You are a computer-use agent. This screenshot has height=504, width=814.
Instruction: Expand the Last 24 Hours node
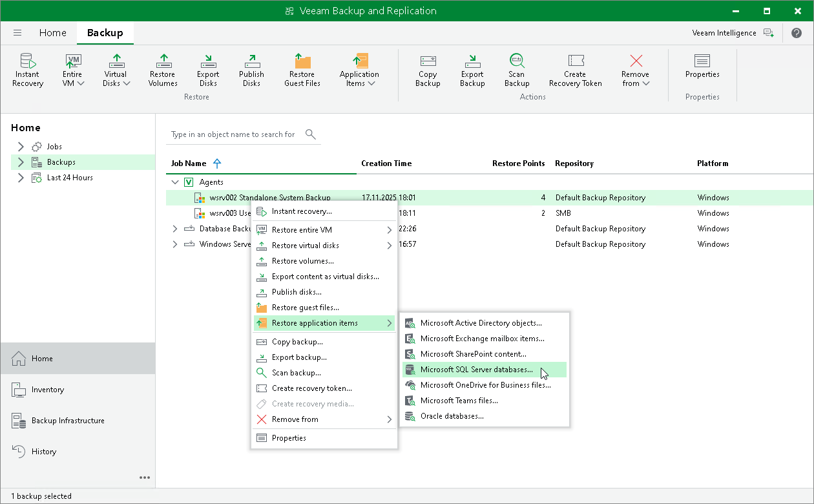[21, 178]
